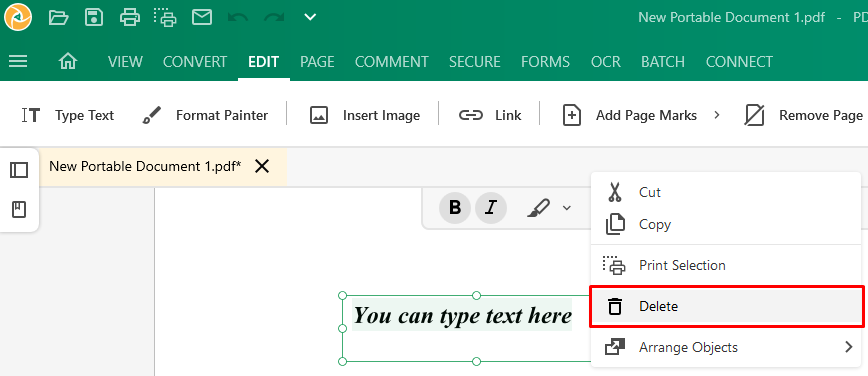
Task: Click Insert Image in the toolbar
Action: tap(364, 115)
